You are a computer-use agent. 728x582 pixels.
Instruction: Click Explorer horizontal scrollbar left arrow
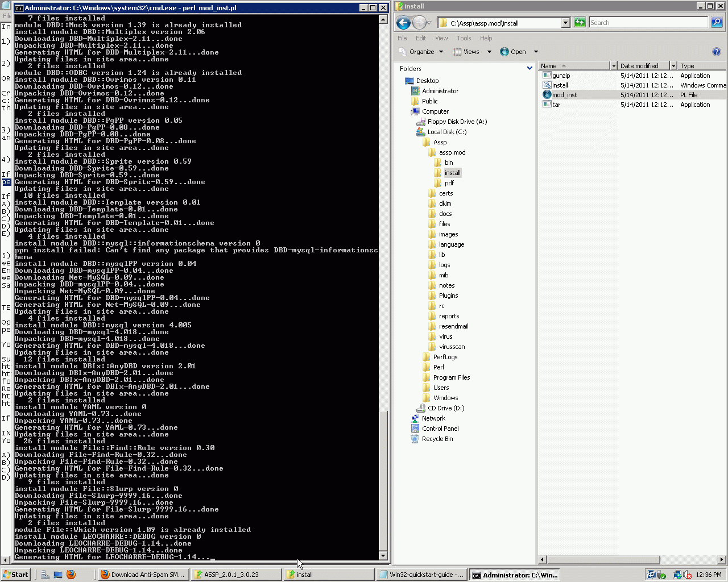[x=543, y=560]
